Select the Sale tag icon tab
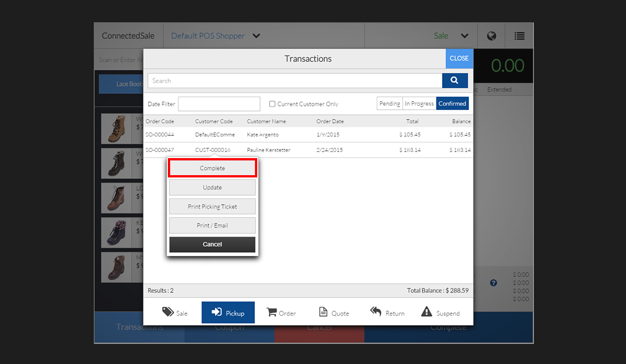This screenshot has width=626, height=364. (175, 313)
